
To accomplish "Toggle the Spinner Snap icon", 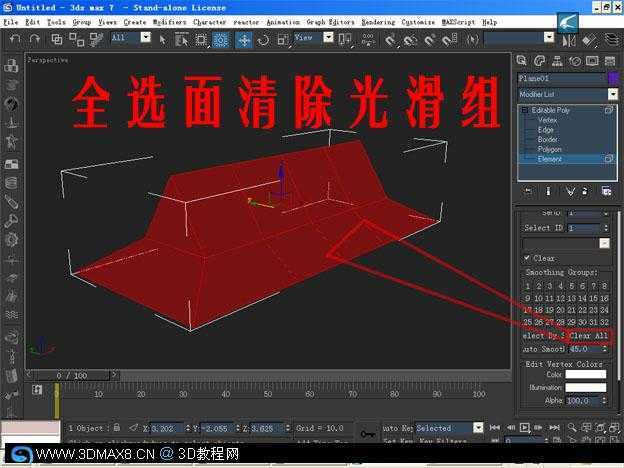I will pos(450,39).
